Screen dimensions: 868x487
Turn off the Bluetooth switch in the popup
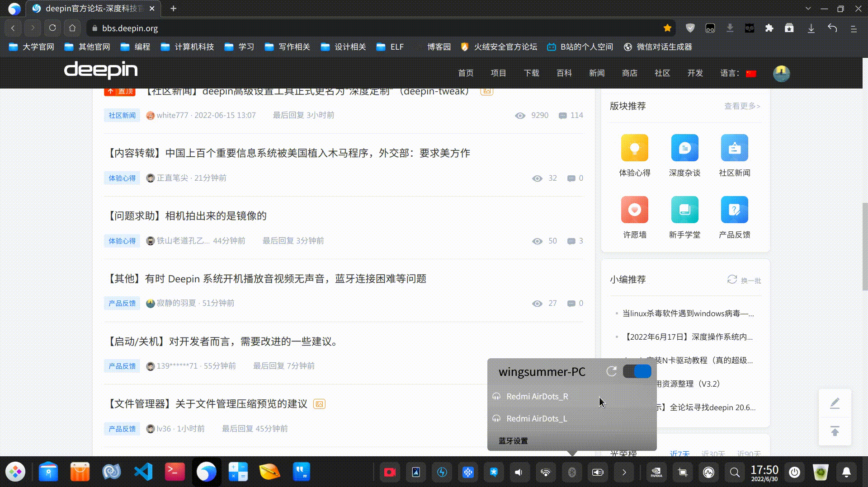coord(637,371)
